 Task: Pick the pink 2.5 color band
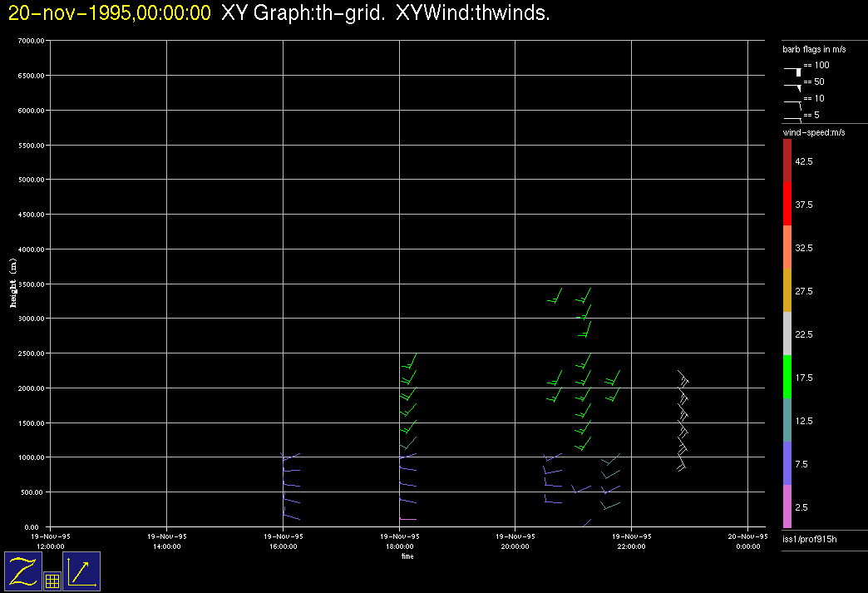tap(787, 507)
